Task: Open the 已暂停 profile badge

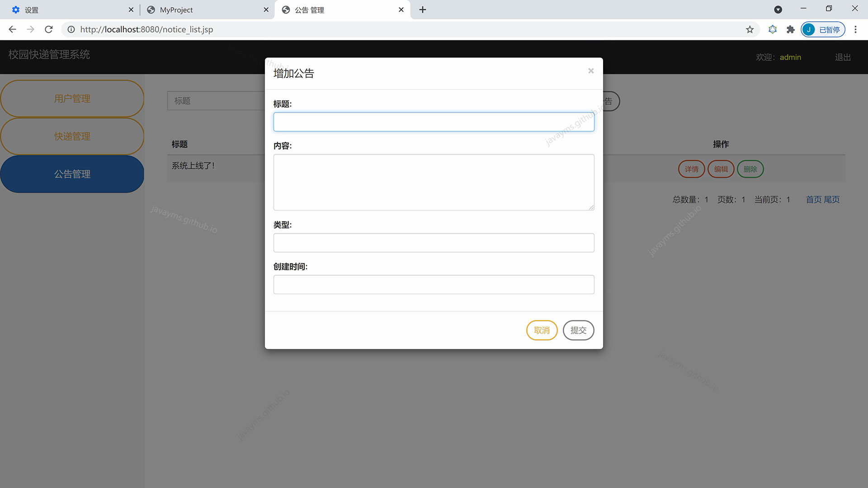Action: [x=823, y=29]
